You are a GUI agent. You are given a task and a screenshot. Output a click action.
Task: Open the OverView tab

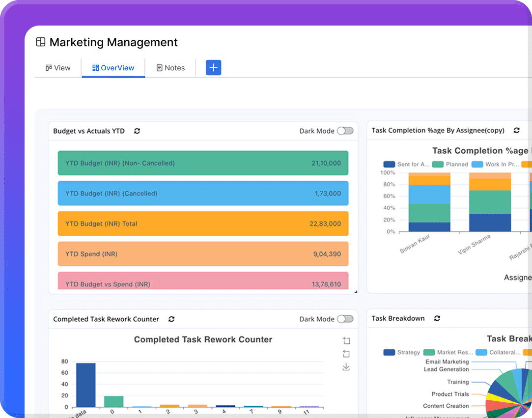click(113, 68)
